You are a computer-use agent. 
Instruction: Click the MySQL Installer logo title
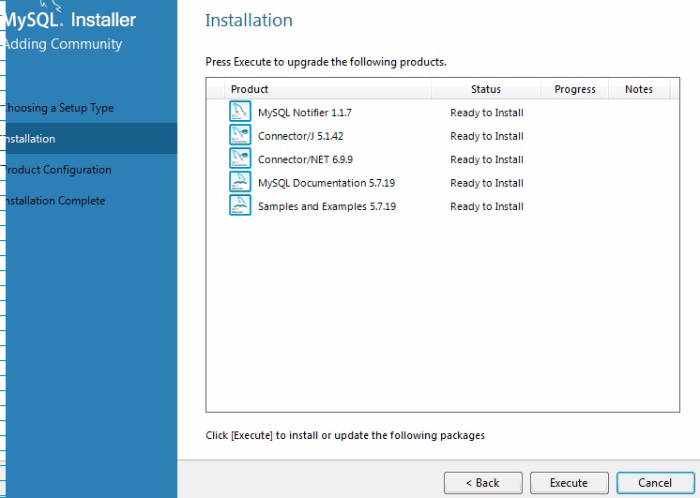(x=70, y=20)
